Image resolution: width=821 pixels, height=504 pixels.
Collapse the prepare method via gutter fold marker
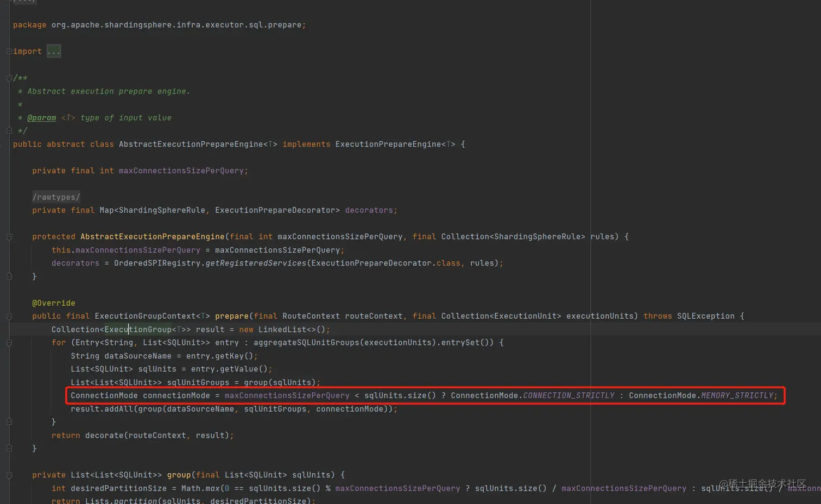pyautogui.click(x=9, y=316)
